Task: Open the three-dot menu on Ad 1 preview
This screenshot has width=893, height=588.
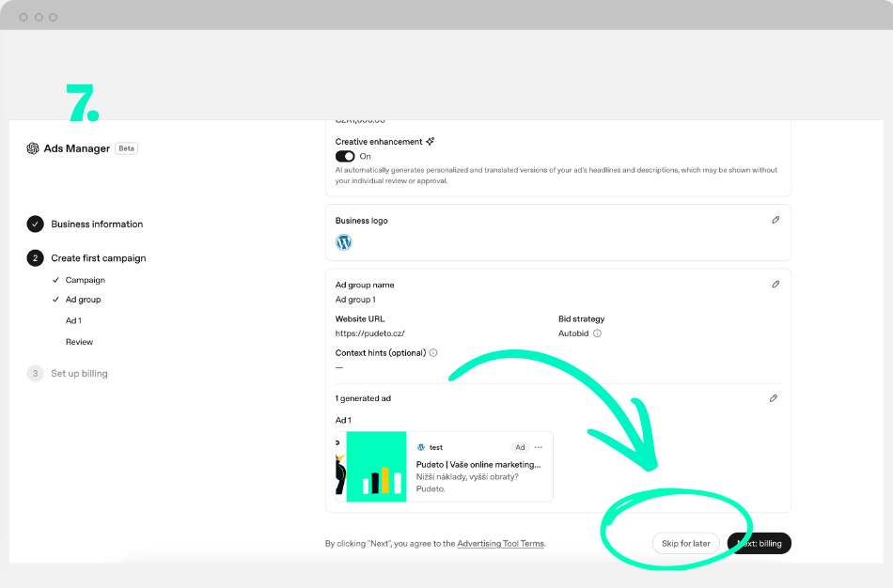Action: (x=539, y=447)
